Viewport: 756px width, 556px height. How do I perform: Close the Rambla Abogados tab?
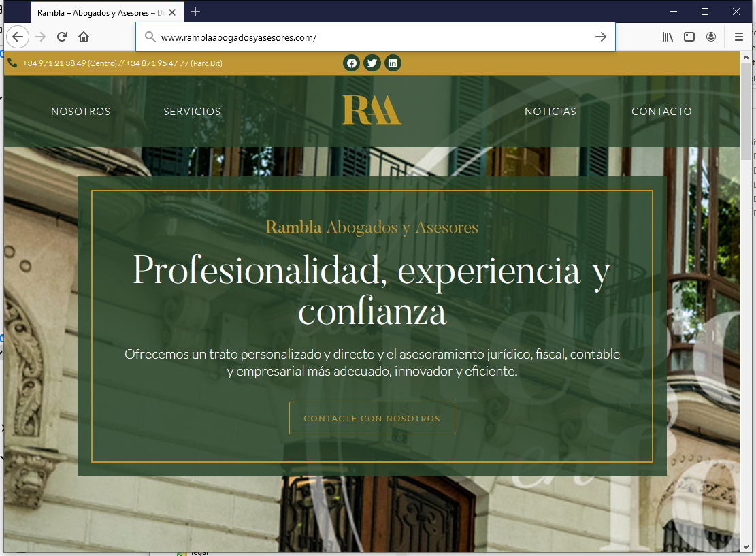[x=171, y=12]
